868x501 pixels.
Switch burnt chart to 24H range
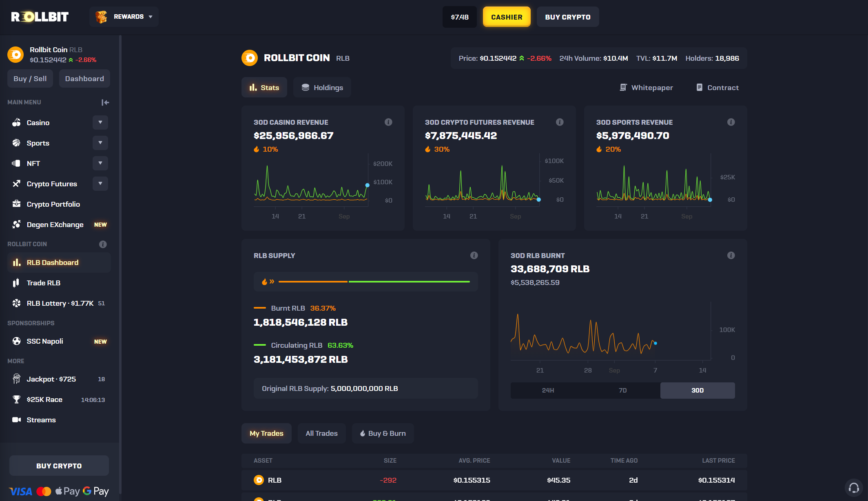[x=548, y=390]
